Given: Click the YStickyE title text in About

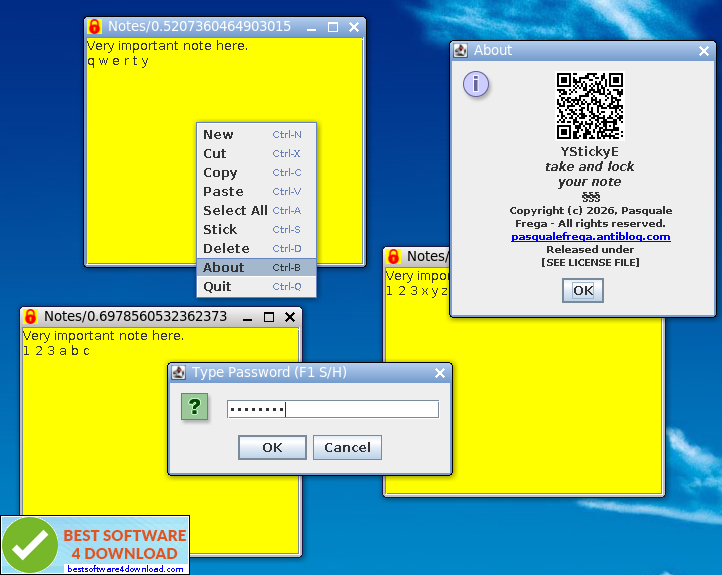Looking at the screenshot, I should pyautogui.click(x=590, y=151).
